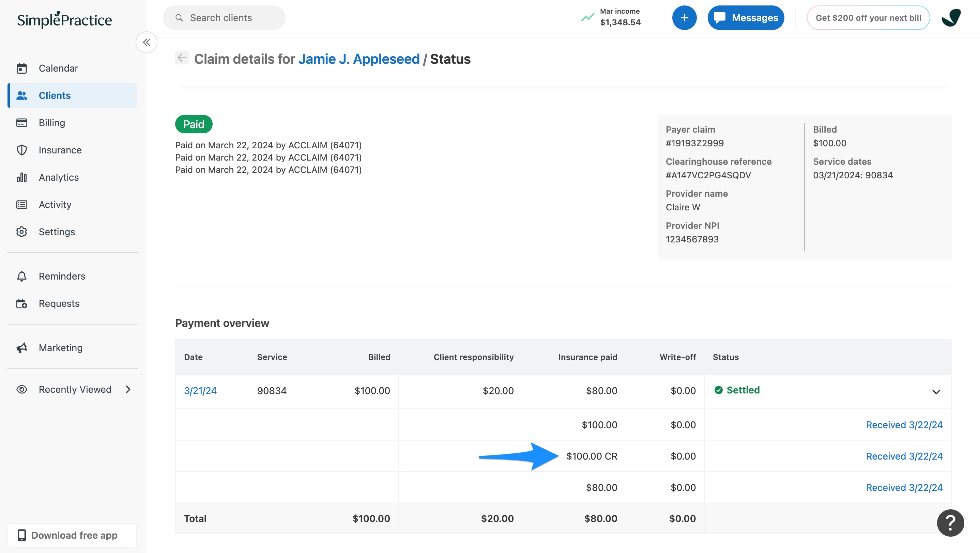The height and width of the screenshot is (553, 980).
Task: Open Activity in the sidebar
Action: tap(72, 204)
